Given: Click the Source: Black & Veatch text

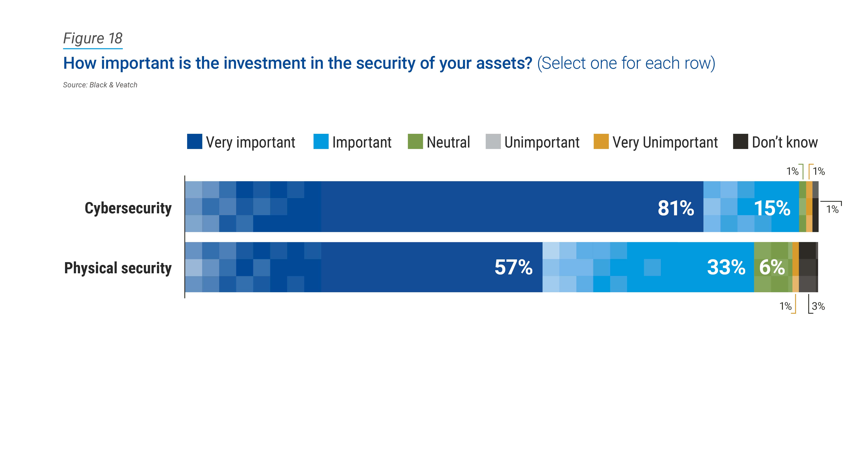Looking at the screenshot, I should tap(100, 85).
